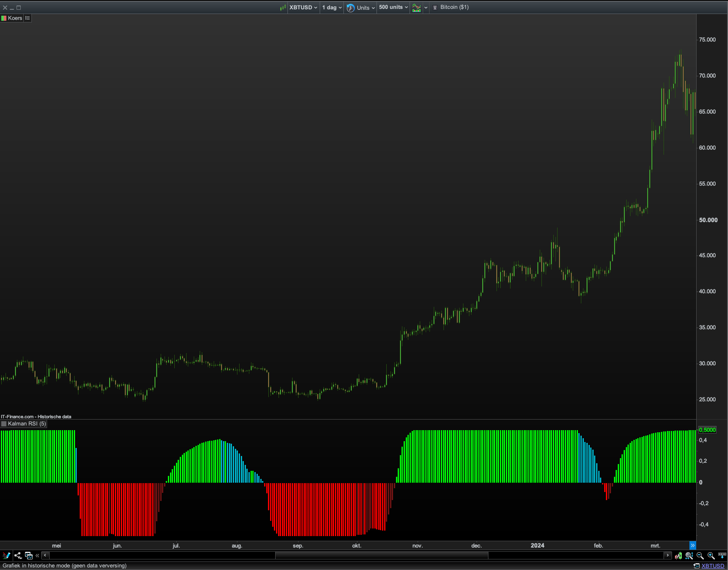
Task: Open the drawing tools pencil icon
Action: click(x=6, y=556)
